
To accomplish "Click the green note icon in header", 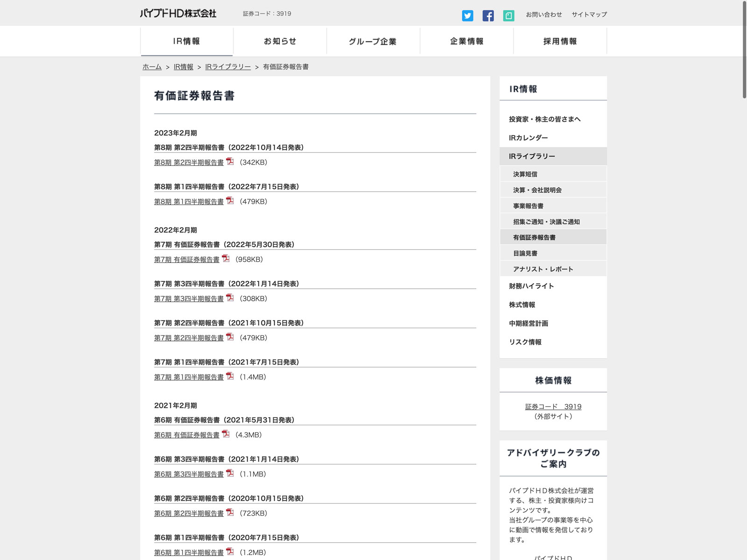I will point(508,15).
